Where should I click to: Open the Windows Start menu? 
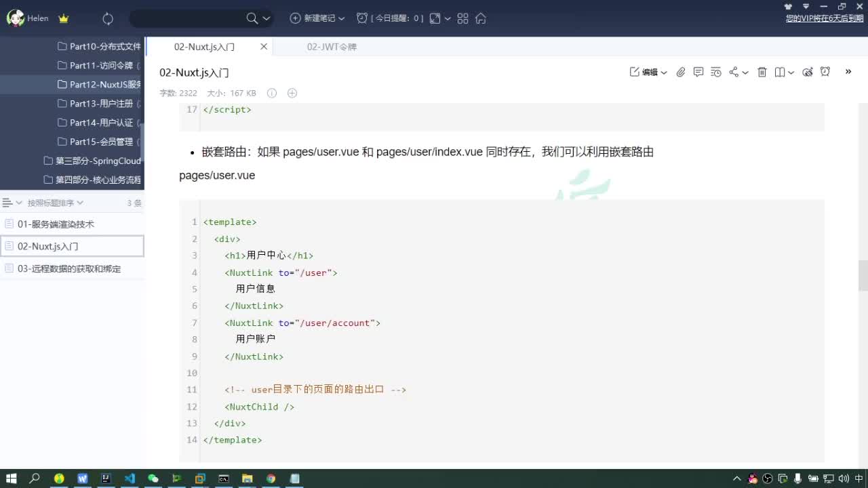12,479
